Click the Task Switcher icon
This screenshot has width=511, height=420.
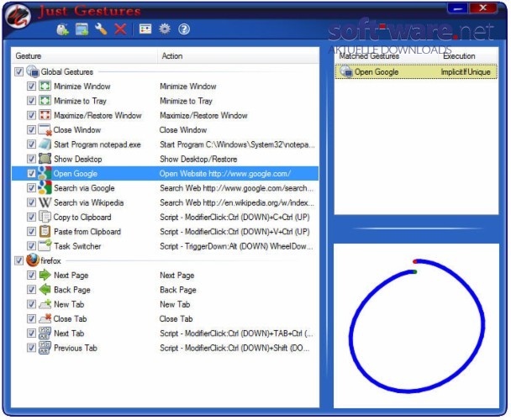point(45,246)
